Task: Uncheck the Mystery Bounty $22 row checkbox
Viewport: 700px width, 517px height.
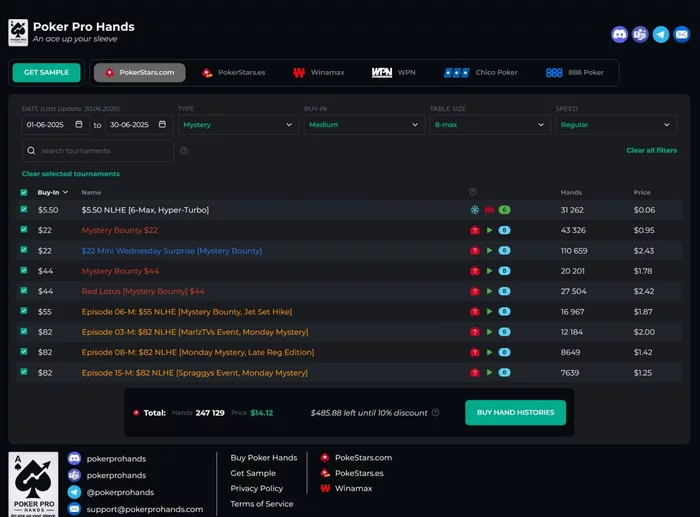Action: click(x=24, y=229)
